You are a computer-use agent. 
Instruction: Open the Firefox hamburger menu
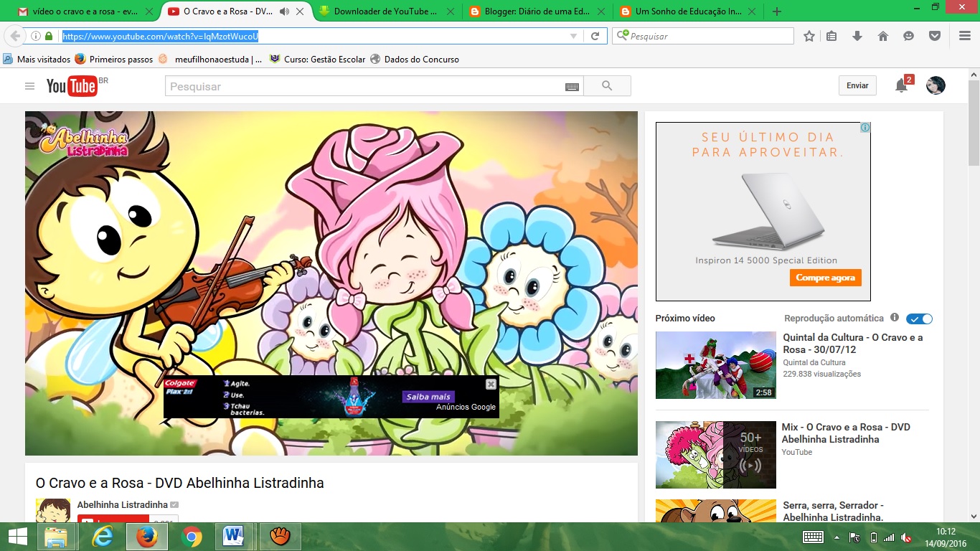[965, 36]
